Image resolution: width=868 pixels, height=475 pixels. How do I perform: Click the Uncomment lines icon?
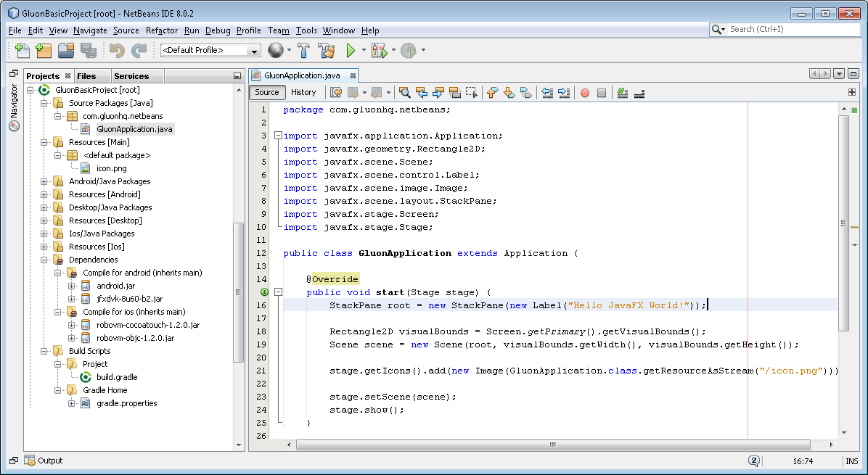[639, 93]
